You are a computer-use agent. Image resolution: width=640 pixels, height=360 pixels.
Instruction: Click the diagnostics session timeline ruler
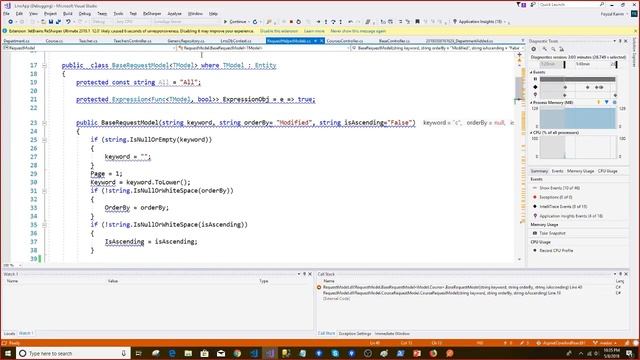pos(578,64)
